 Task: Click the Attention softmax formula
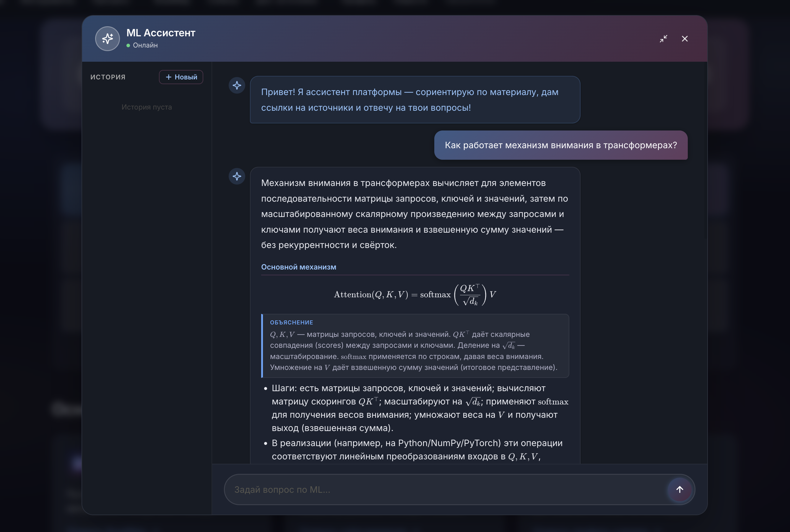(415, 295)
